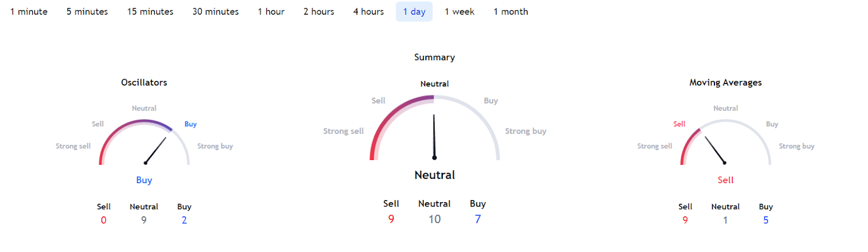Click the active 1 day tab
Image resolution: width=868 pixels, height=252 pixels.
coord(414,11)
